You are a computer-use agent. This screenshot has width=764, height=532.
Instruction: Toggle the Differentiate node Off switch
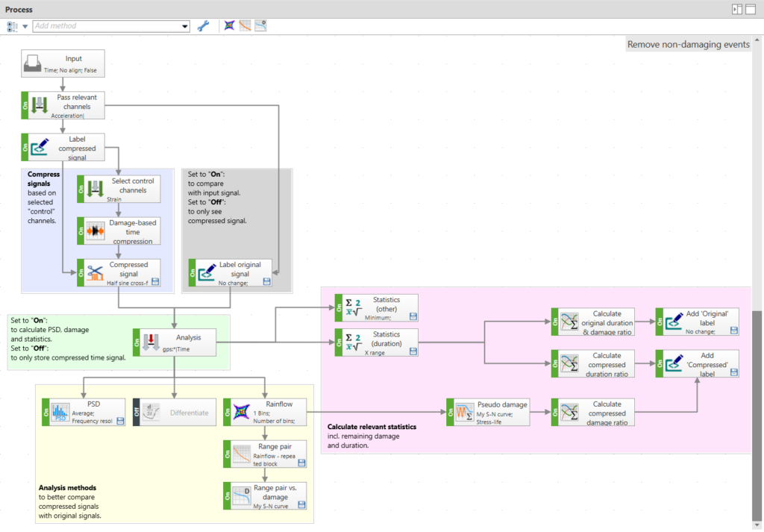137,413
